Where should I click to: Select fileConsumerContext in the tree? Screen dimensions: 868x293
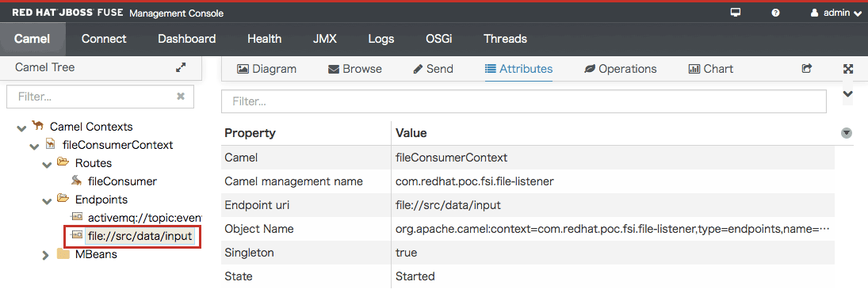coord(118,145)
